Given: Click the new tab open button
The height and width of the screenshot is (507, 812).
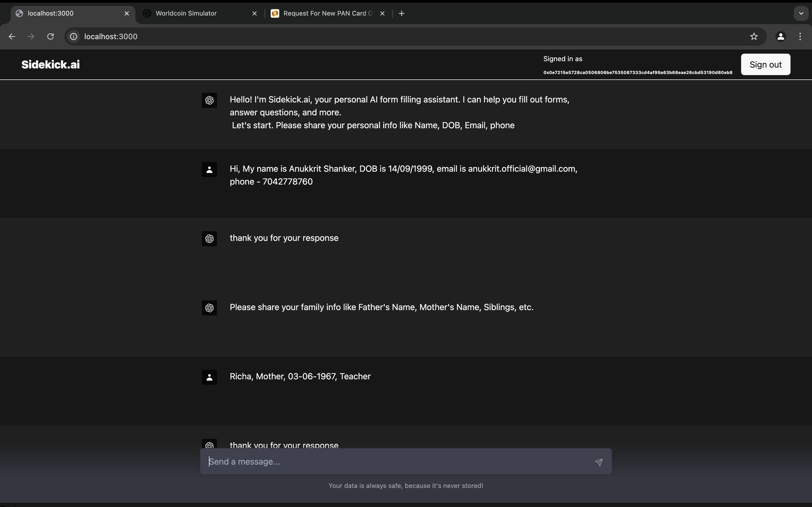Looking at the screenshot, I should [402, 13].
